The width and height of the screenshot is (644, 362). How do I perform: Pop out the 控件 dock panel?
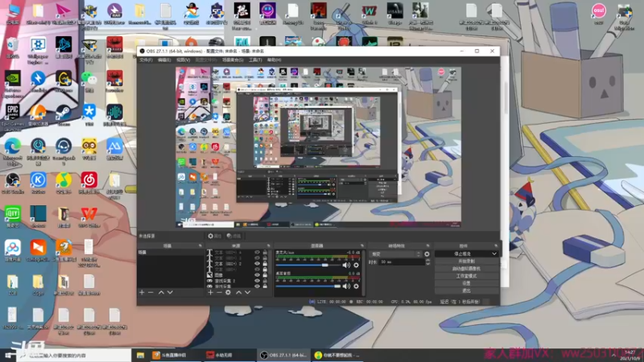coord(496,246)
